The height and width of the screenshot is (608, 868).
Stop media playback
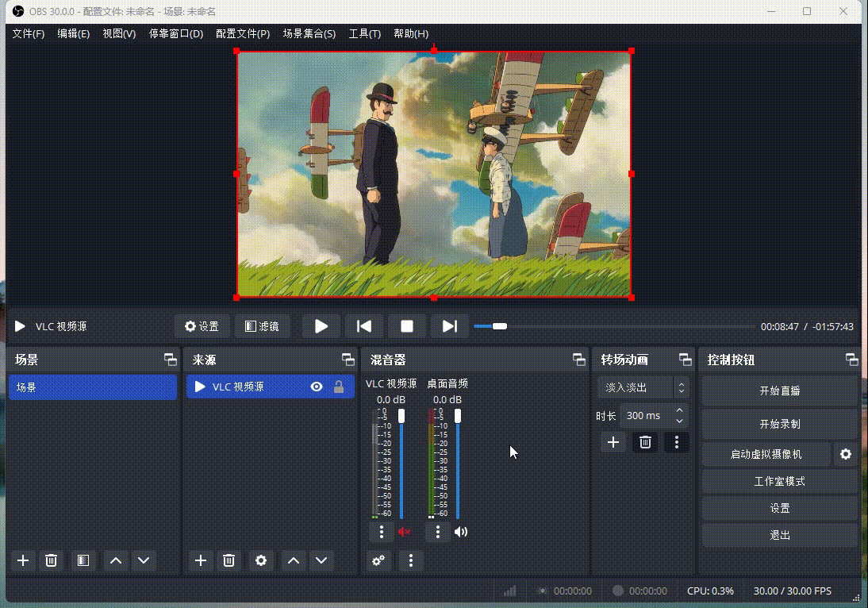pyautogui.click(x=407, y=326)
